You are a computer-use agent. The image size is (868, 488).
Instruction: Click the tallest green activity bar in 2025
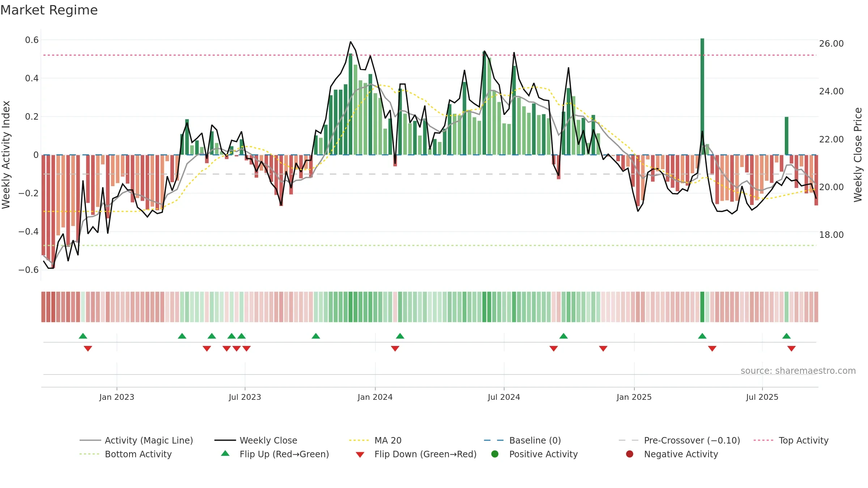pyautogui.click(x=702, y=97)
